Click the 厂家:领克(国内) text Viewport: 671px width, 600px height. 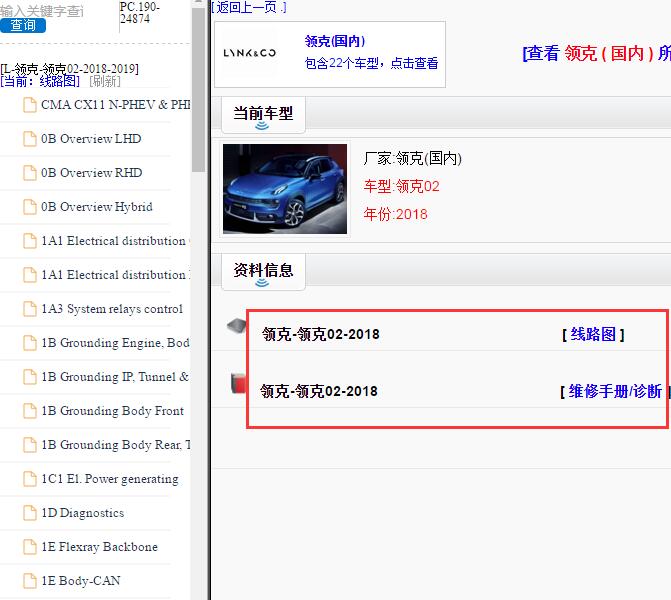(x=413, y=158)
